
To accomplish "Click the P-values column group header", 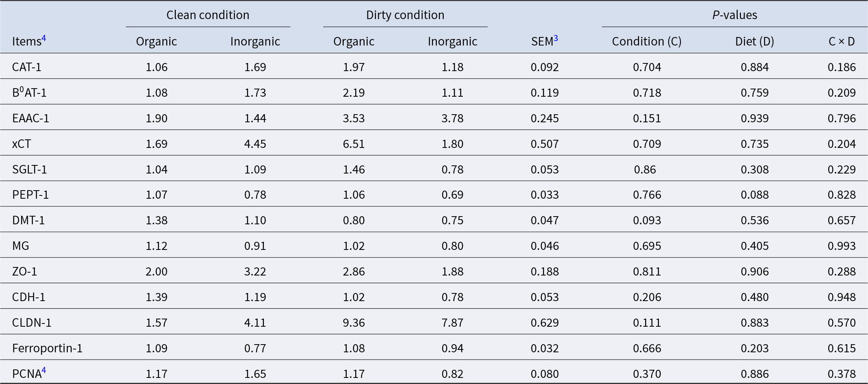I will [x=734, y=15].
